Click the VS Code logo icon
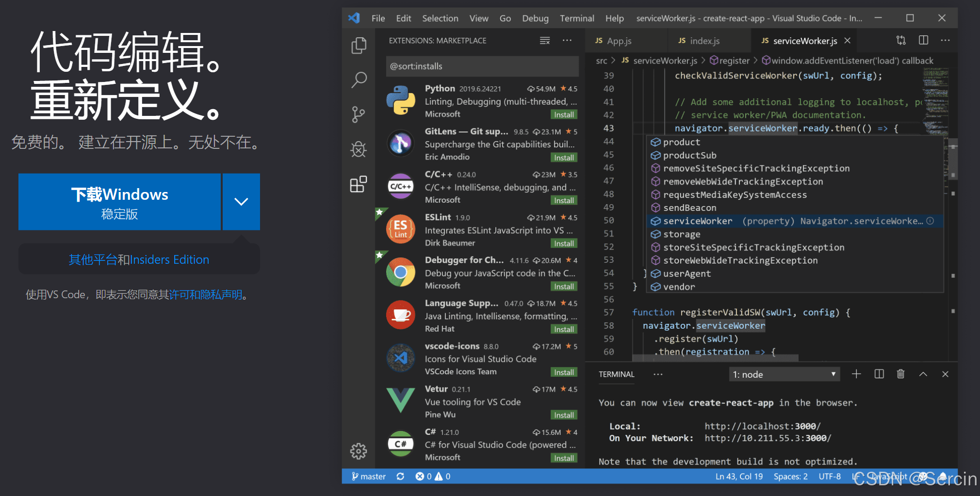This screenshot has height=496, width=980. pyautogui.click(x=354, y=18)
